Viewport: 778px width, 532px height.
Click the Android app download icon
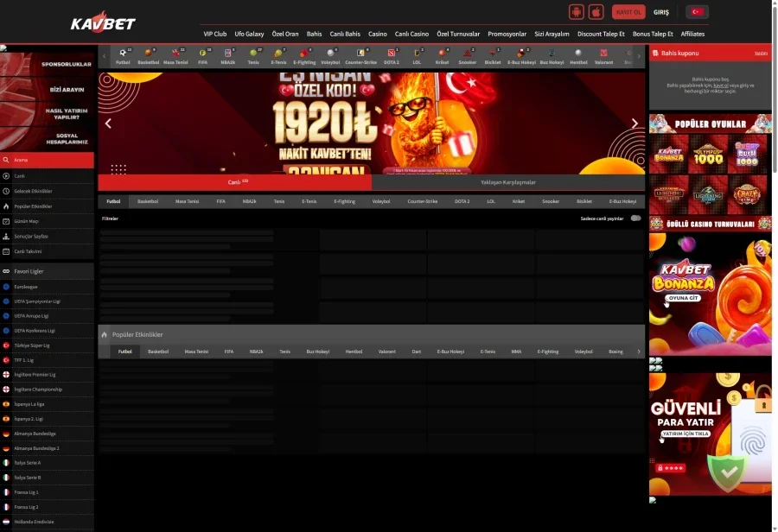click(x=576, y=12)
